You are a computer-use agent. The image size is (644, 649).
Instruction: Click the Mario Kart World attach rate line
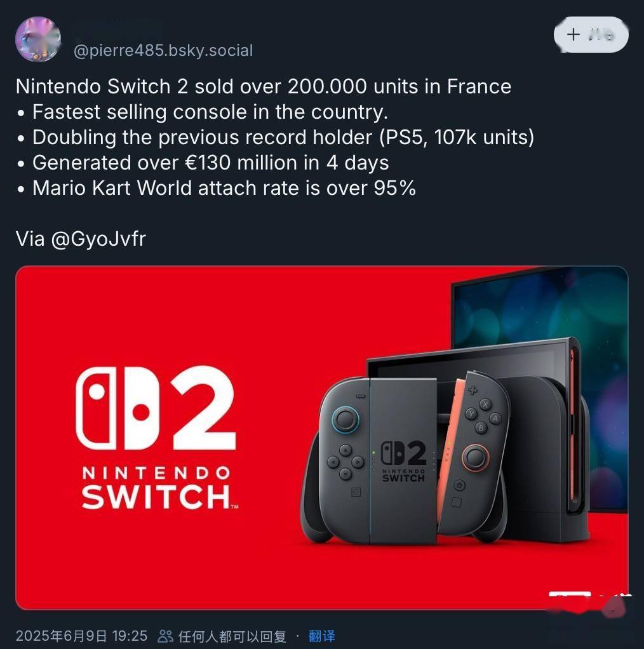[x=224, y=188]
